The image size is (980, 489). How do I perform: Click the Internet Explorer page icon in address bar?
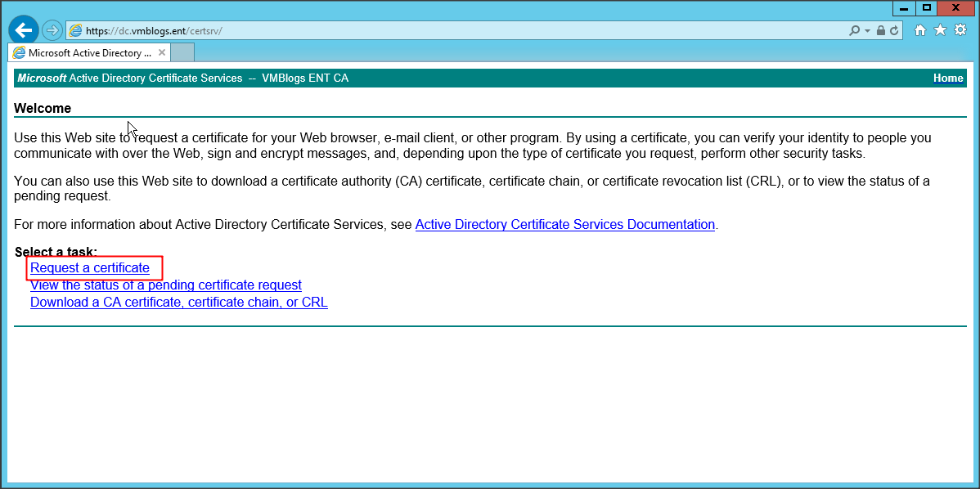tap(76, 31)
